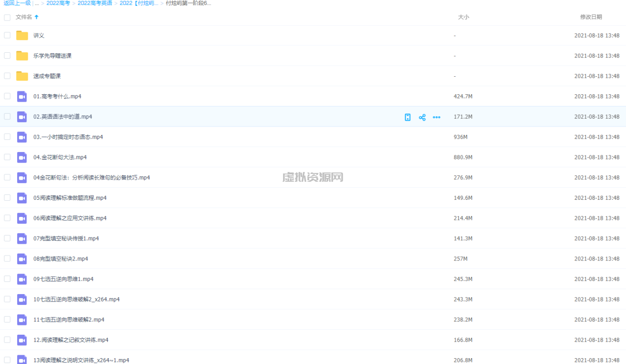Click video icon for 07完型填空秘诀传授1.mp4
Screen dimensions: 626x364
(x=22, y=238)
